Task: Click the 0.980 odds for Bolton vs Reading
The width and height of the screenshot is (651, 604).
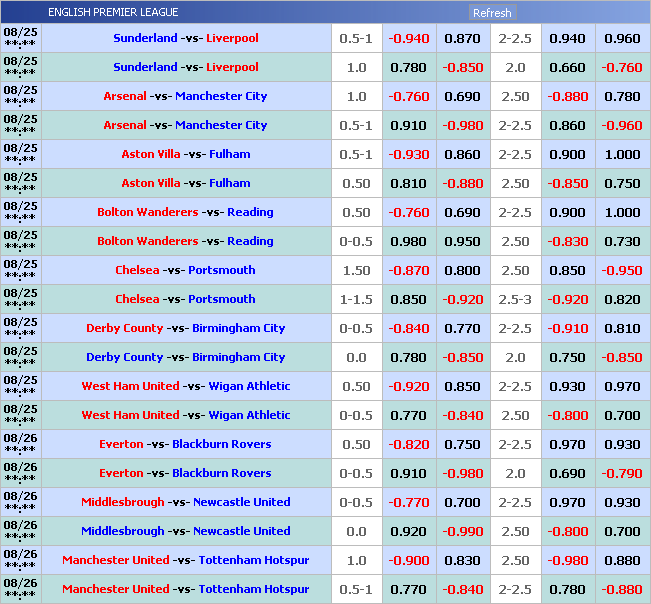Action: click(x=408, y=242)
